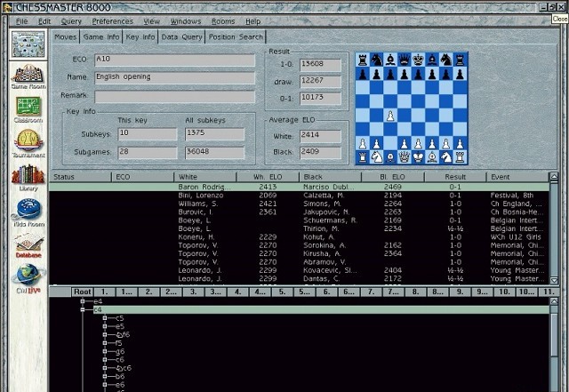Enter the Kids Room icon
The image size is (569, 392).
point(29,213)
